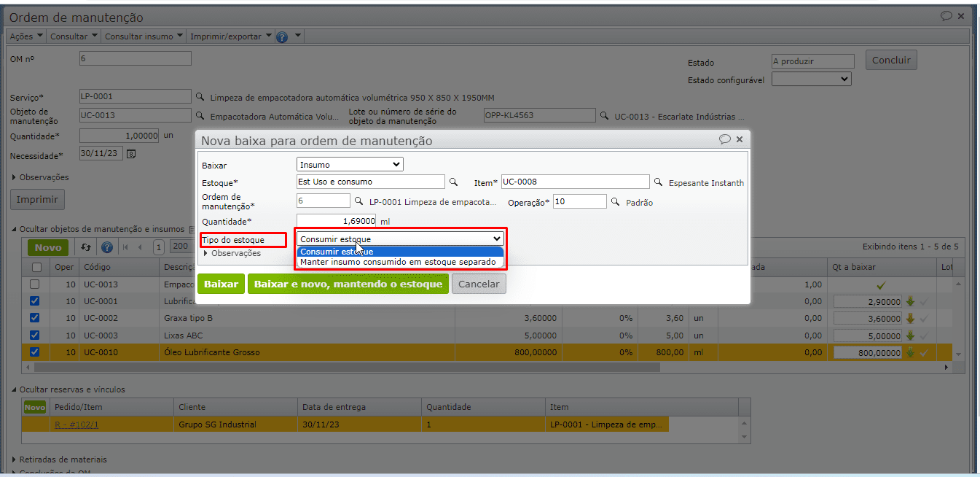Toggle the select-all checkbox in grid header
Image resolution: width=980 pixels, height=477 pixels.
coord(36,268)
